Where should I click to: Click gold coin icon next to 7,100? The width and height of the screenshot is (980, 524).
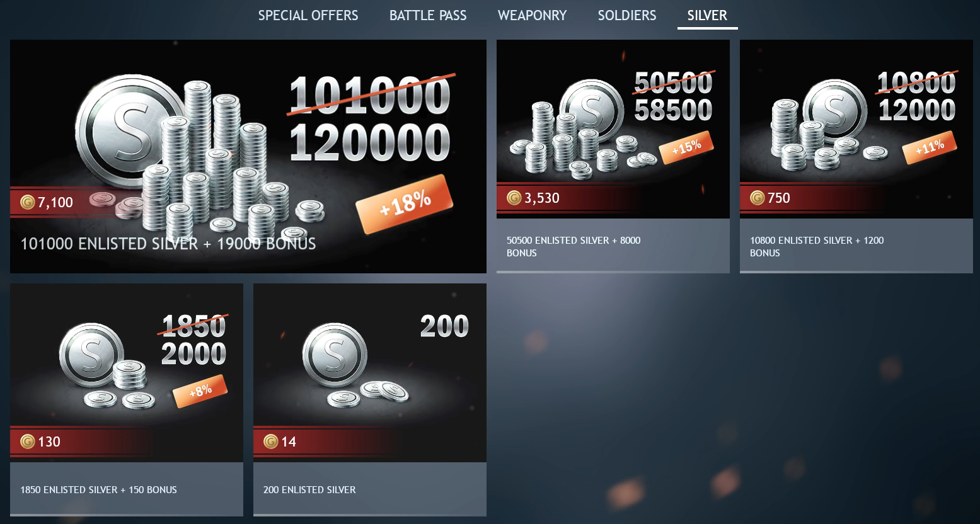tap(27, 202)
